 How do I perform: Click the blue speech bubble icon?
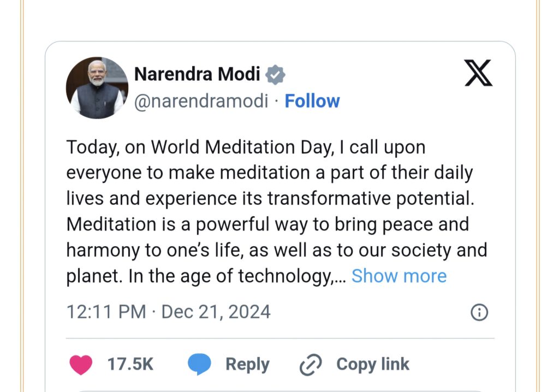pos(200,364)
